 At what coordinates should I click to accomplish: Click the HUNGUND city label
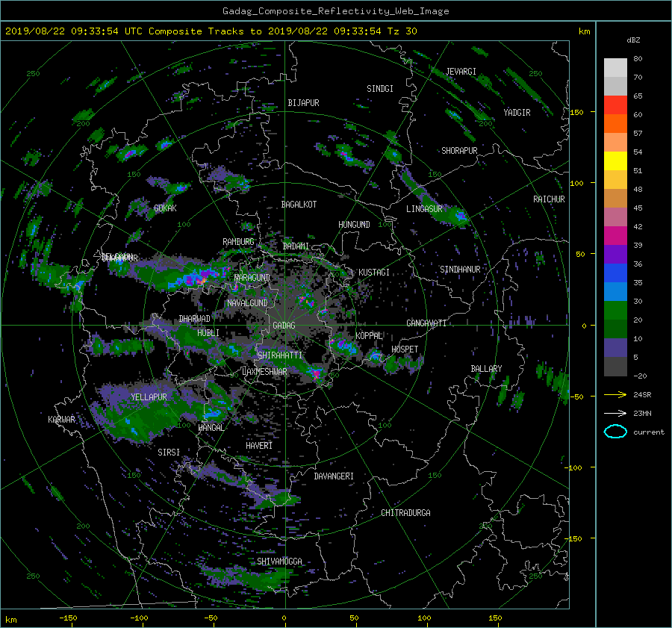click(x=354, y=225)
